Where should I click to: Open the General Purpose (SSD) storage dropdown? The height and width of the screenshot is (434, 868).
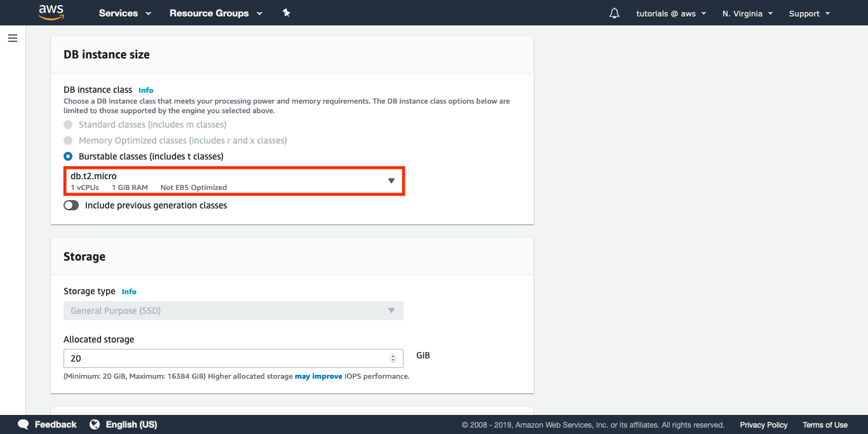pyautogui.click(x=233, y=311)
